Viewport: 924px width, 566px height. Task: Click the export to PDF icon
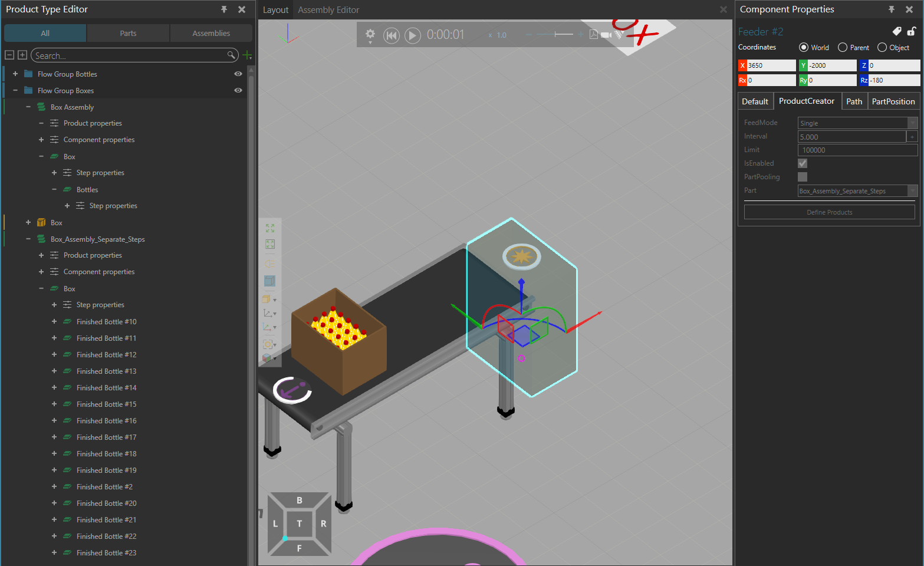coord(593,35)
